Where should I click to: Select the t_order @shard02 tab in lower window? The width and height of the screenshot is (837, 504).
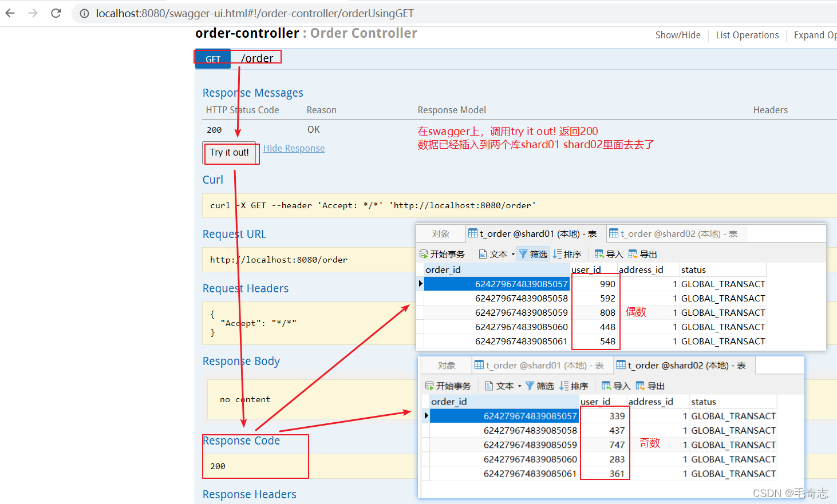pyautogui.click(x=684, y=366)
